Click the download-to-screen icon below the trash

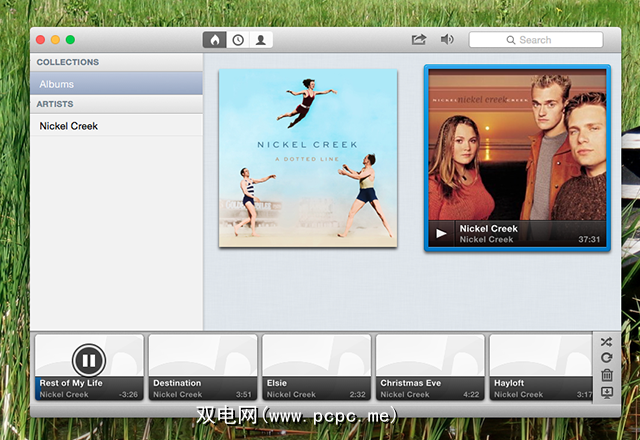tap(606, 392)
